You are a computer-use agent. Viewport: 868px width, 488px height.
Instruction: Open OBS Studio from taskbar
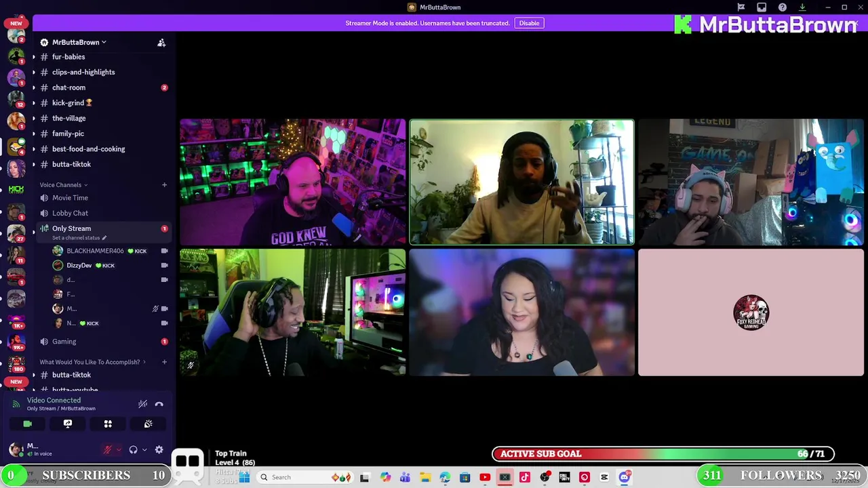coord(545,477)
